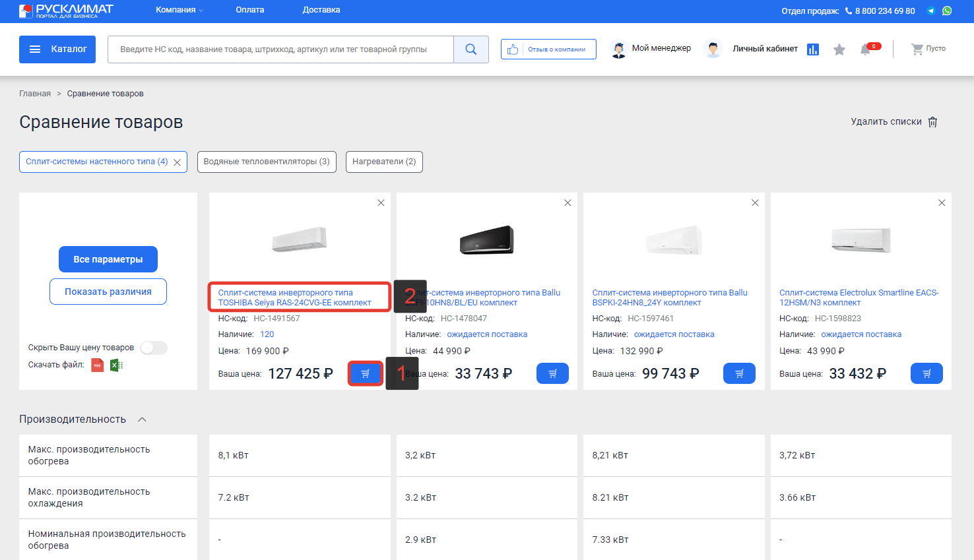The height and width of the screenshot is (560, 974).
Task: Click Макс. производительность охлаждения row label
Action: (89, 497)
